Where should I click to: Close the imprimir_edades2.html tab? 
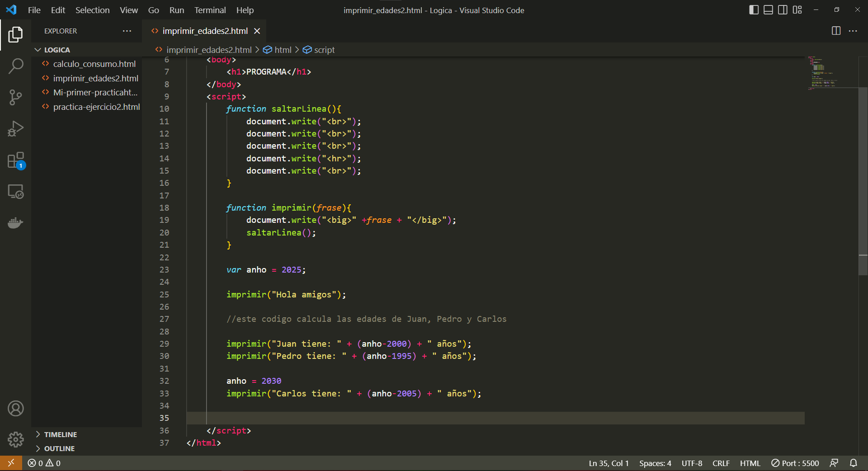[x=257, y=31]
